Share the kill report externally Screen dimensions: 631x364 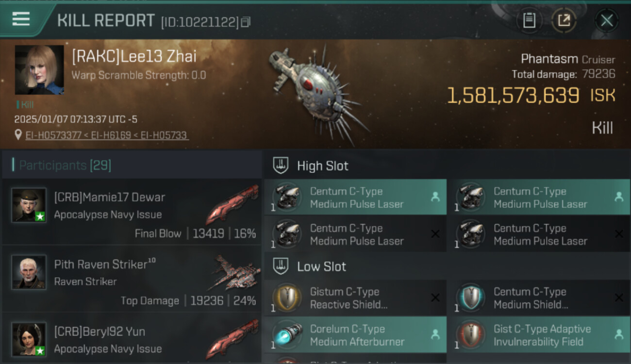coord(564,20)
